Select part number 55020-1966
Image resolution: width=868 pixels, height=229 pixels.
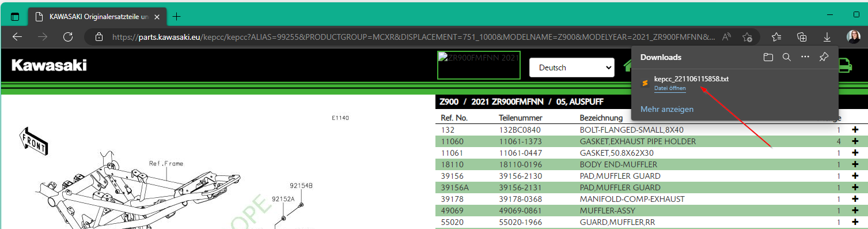coord(520,222)
